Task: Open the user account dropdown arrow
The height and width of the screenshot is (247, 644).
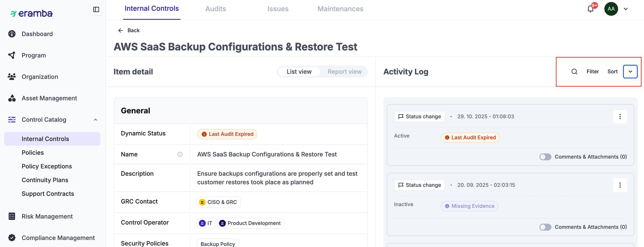Action: pos(626,9)
